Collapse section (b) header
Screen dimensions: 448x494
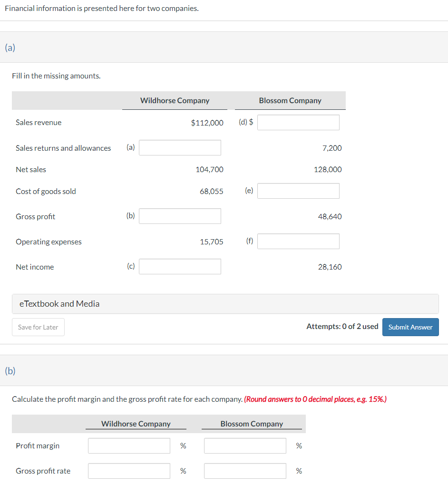click(x=10, y=371)
